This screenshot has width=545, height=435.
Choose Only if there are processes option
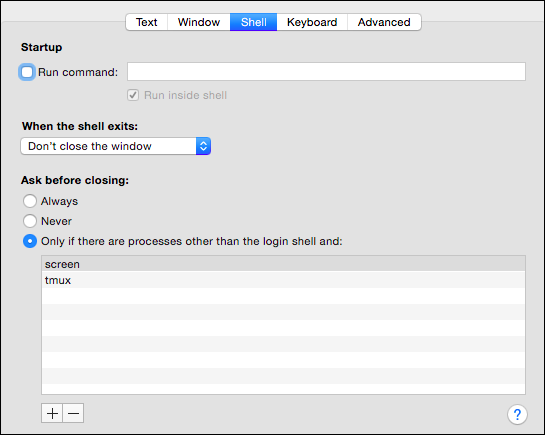[x=30, y=241]
